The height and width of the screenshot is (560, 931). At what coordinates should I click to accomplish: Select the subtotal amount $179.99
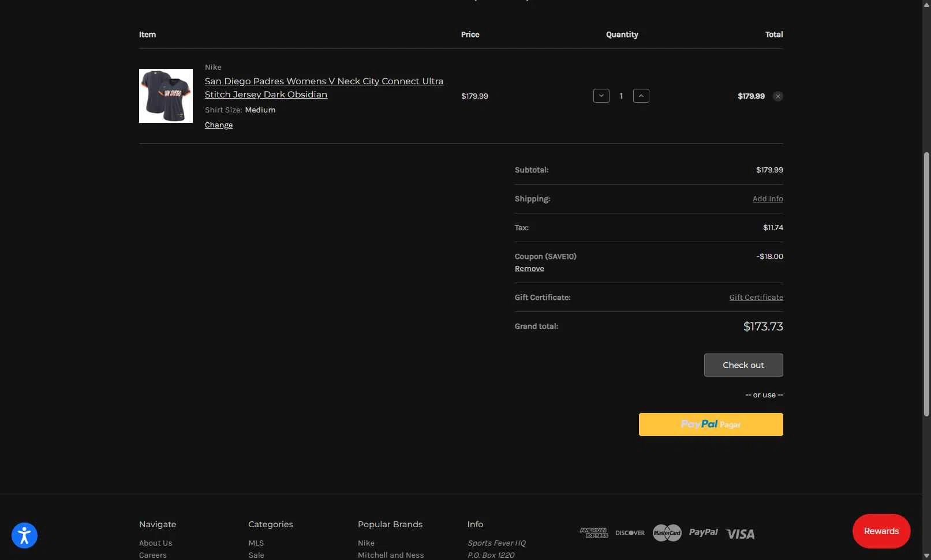point(769,170)
